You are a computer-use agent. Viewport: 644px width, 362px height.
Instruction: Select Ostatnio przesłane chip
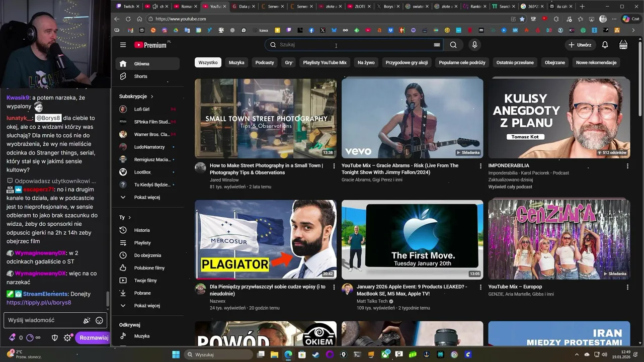tap(515, 63)
